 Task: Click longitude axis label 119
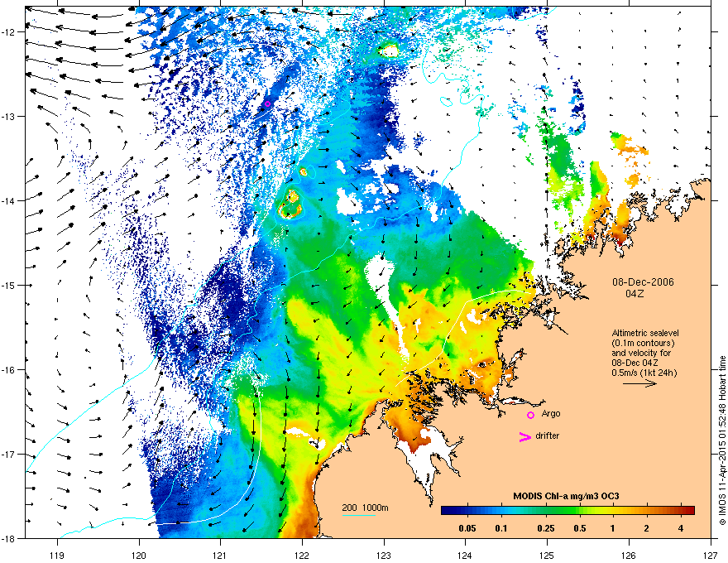tap(57, 555)
